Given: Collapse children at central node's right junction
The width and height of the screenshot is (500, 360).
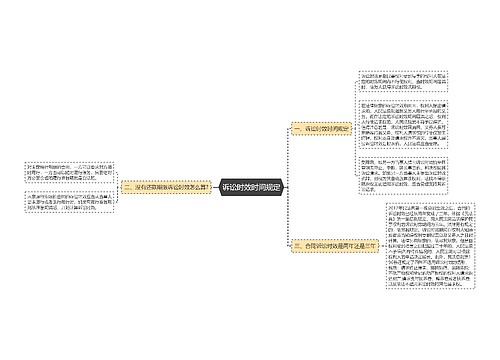Looking at the screenshot, I should tap(286, 187).
